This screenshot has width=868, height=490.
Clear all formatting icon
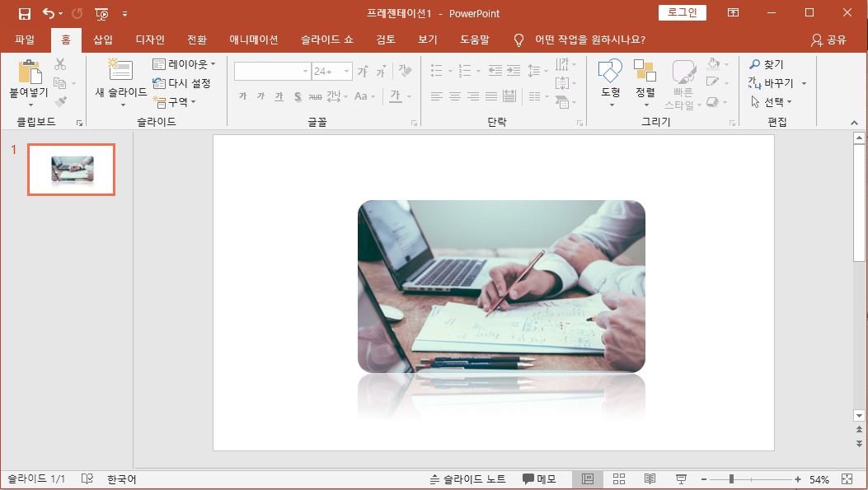pos(406,71)
